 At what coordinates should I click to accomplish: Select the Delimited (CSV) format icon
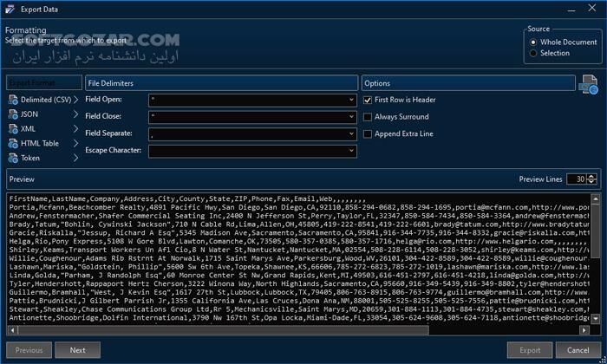[13, 101]
